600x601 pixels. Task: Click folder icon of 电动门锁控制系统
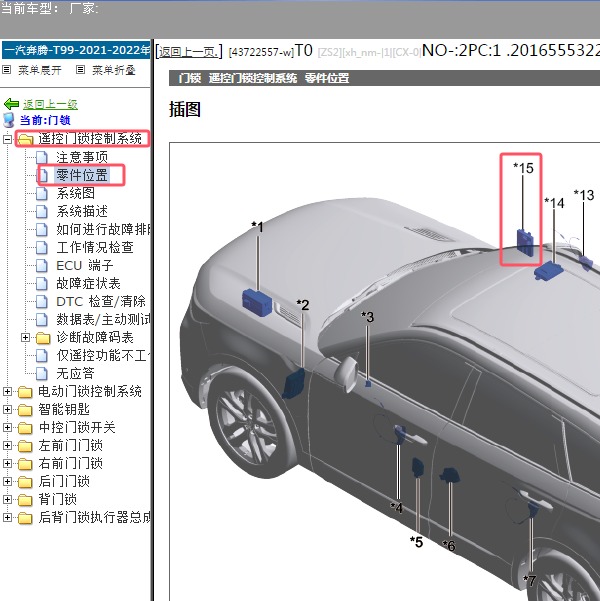[25, 392]
